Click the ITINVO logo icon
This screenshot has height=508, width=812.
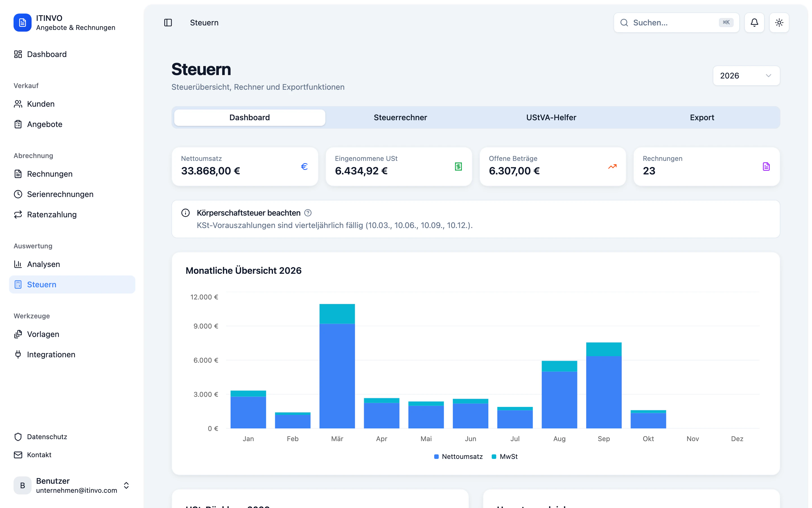click(22, 23)
